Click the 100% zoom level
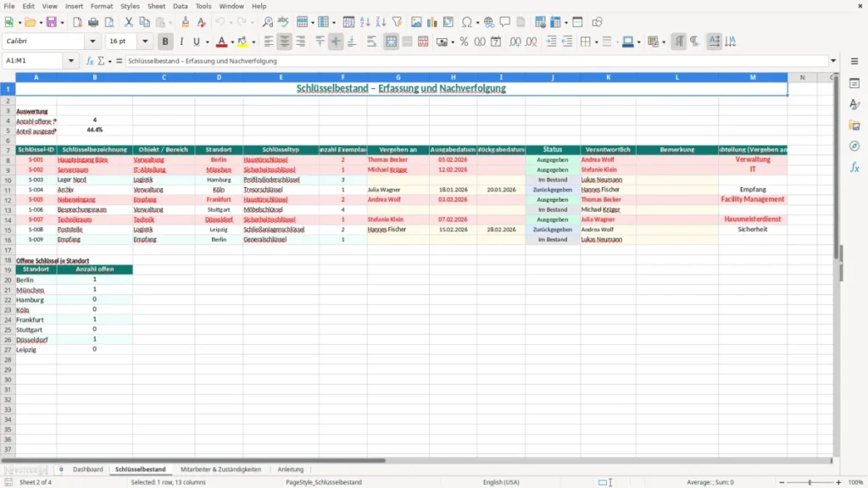 tap(856, 482)
